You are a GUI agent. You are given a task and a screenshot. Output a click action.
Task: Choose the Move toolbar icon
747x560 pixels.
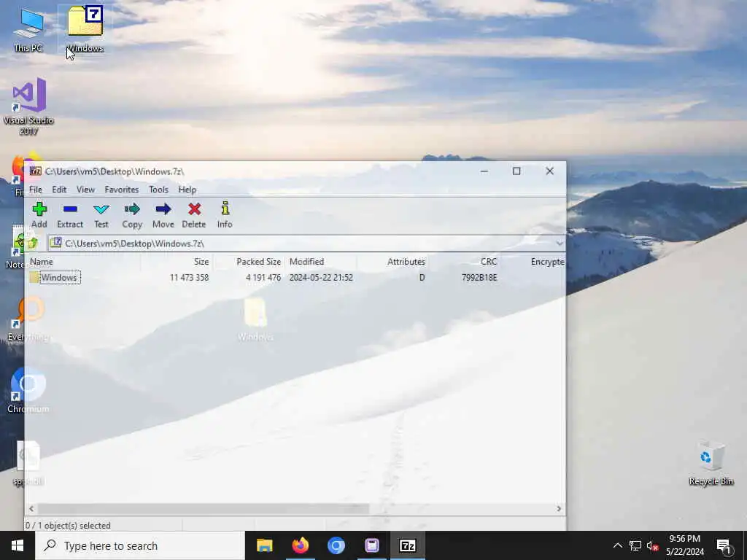pyautogui.click(x=163, y=215)
